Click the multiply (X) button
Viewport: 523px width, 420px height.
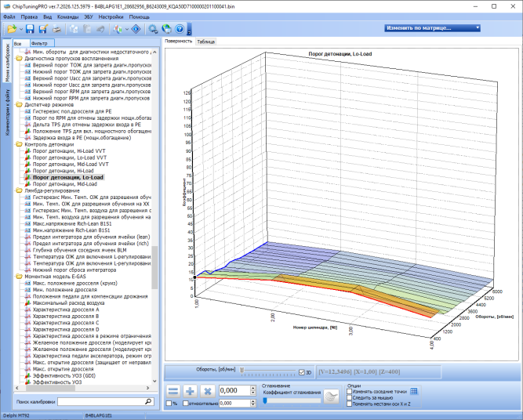pyautogui.click(x=207, y=391)
